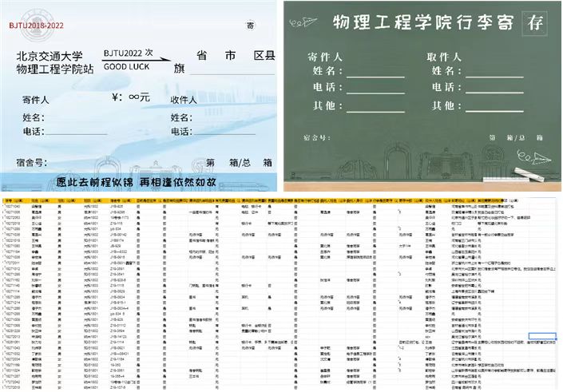Click recipient 电话 blank line on blue label
The height and width of the screenshot is (392, 563).
pyautogui.click(x=224, y=134)
